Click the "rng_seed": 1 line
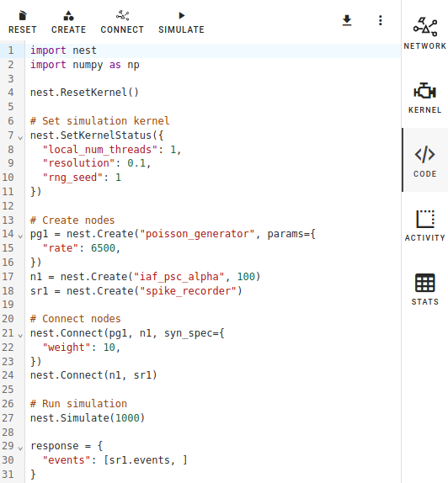This screenshot has height=483, width=448. [82, 178]
